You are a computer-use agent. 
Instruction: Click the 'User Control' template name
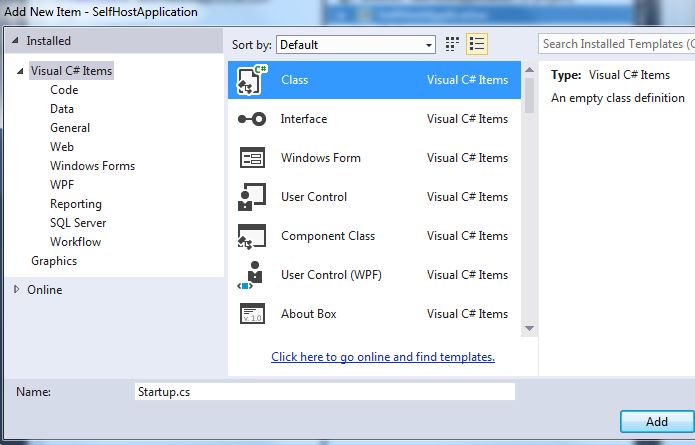click(314, 197)
